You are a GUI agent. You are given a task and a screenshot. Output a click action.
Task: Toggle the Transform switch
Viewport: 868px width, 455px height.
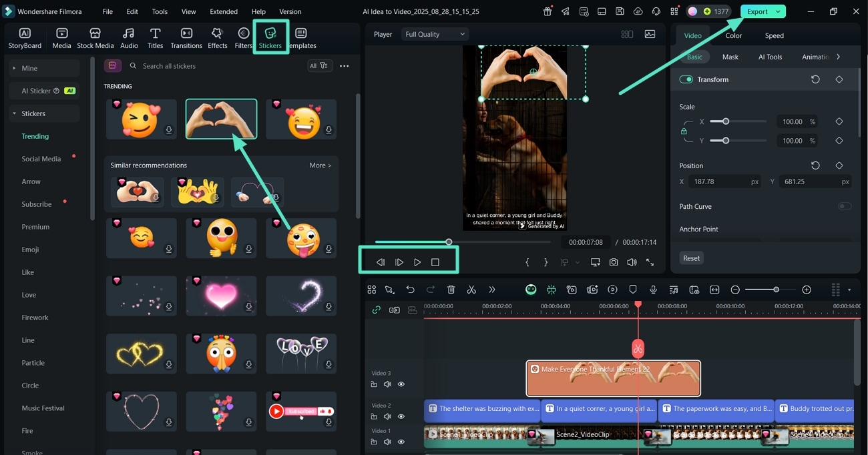[686, 79]
